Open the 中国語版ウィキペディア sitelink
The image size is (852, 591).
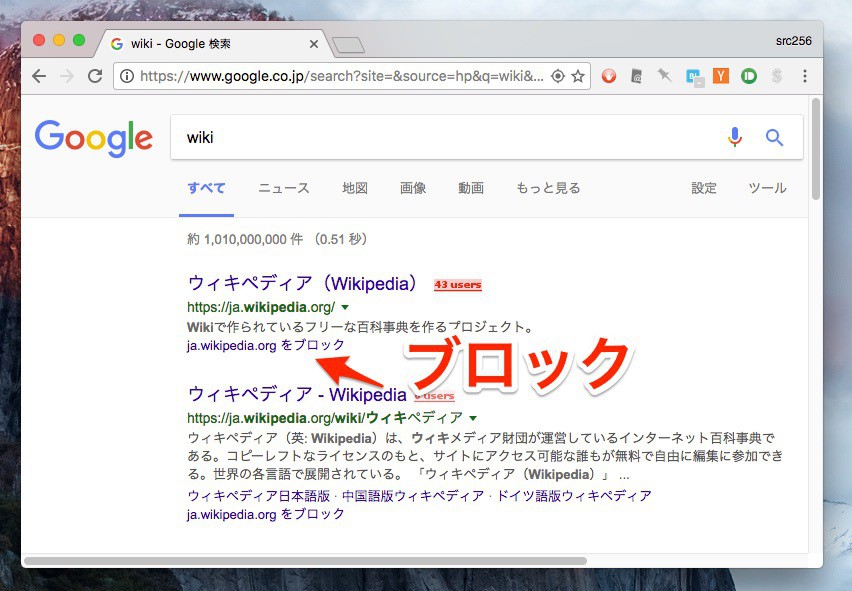pyautogui.click(x=413, y=496)
